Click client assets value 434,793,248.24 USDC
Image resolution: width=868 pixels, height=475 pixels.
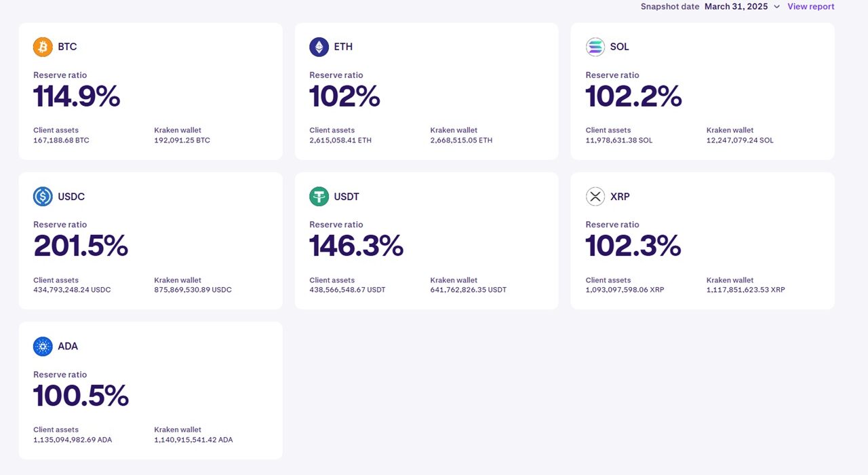72,290
